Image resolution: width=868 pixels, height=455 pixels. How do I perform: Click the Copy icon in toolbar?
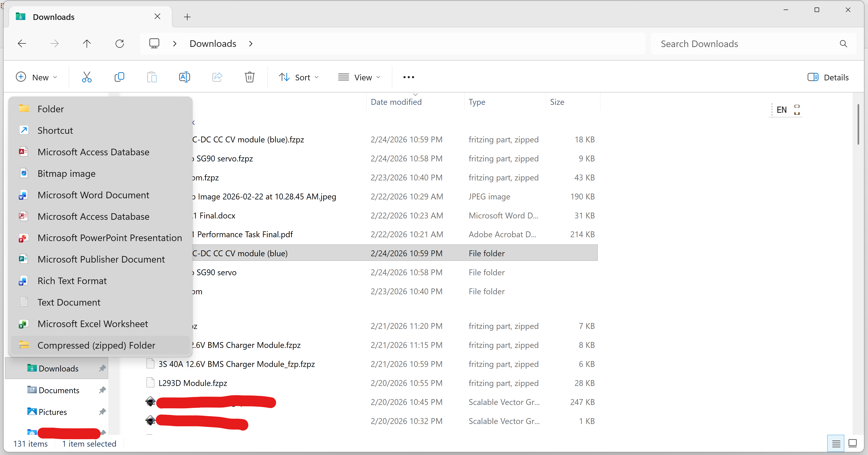pyautogui.click(x=119, y=77)
